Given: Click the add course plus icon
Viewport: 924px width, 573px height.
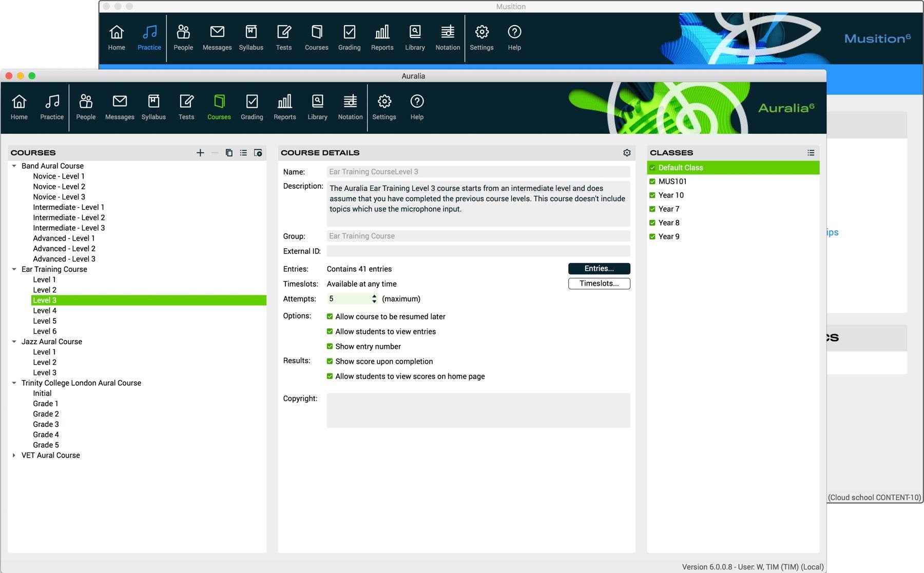Looking at the screenshot, I should coord(200,153).
